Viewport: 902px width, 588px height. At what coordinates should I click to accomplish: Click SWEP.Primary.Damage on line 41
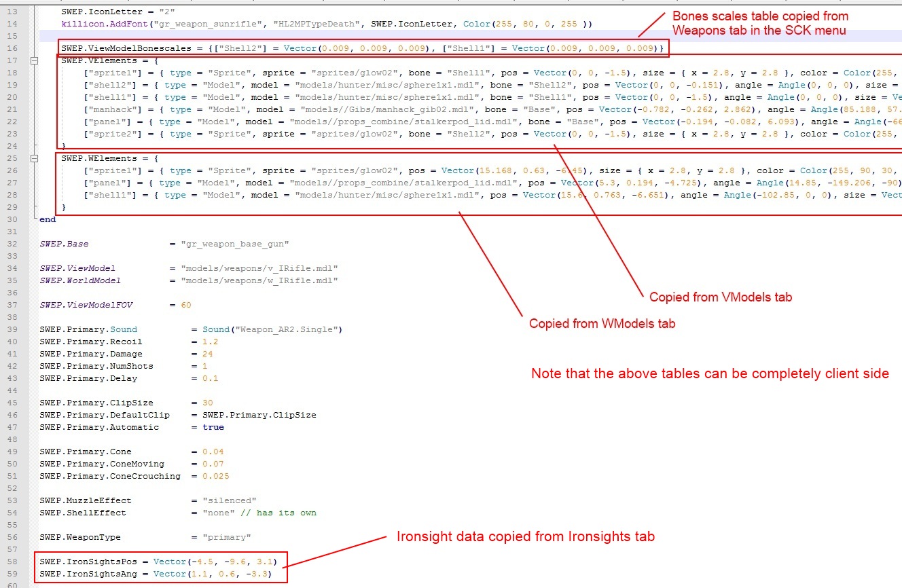point(91,354)
